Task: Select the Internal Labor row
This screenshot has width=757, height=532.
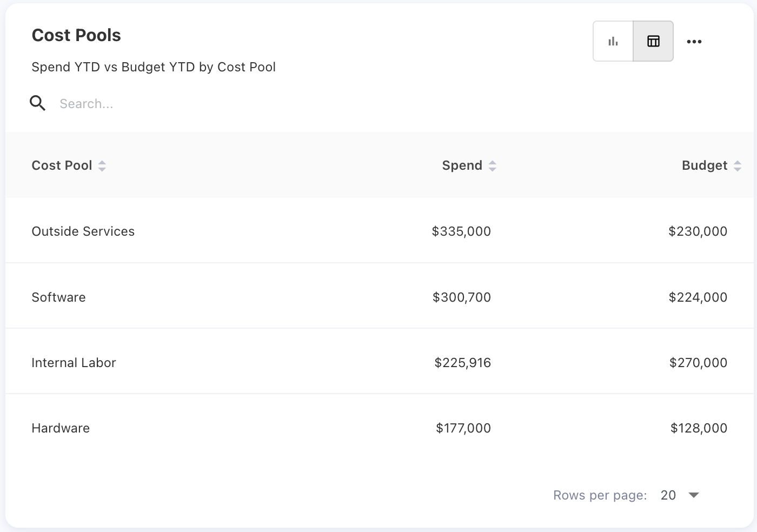Action: click(x=74, y=363)
